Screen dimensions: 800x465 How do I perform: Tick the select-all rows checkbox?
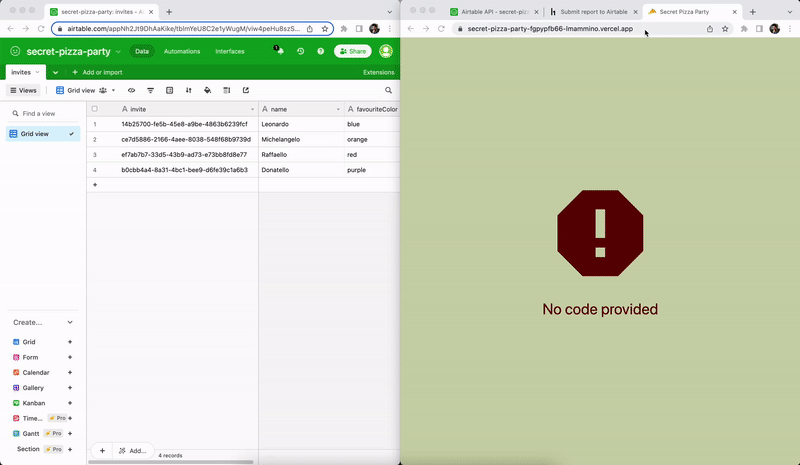pos(95,108)
